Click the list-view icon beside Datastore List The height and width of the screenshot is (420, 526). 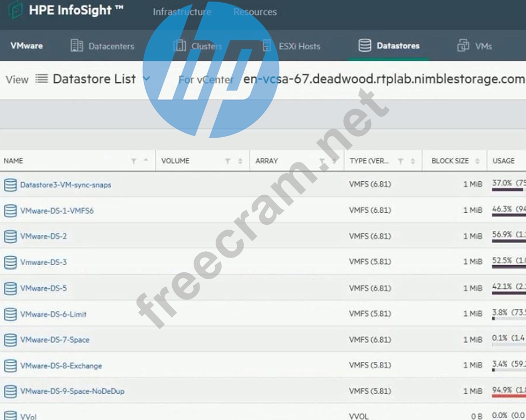(x=41, y=79)
